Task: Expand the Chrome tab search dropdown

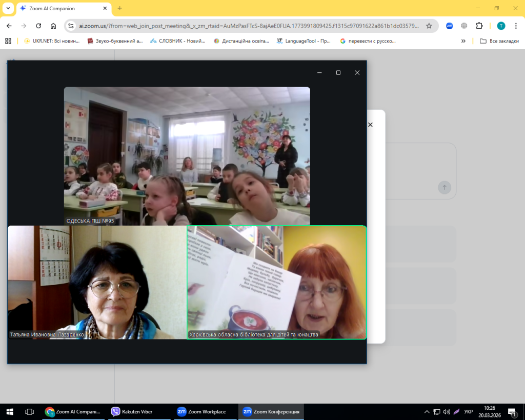Action: 8,8
